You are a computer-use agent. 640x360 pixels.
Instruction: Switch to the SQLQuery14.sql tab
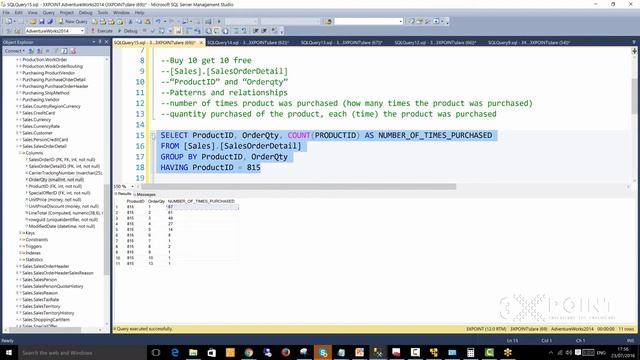click(248, 42)
